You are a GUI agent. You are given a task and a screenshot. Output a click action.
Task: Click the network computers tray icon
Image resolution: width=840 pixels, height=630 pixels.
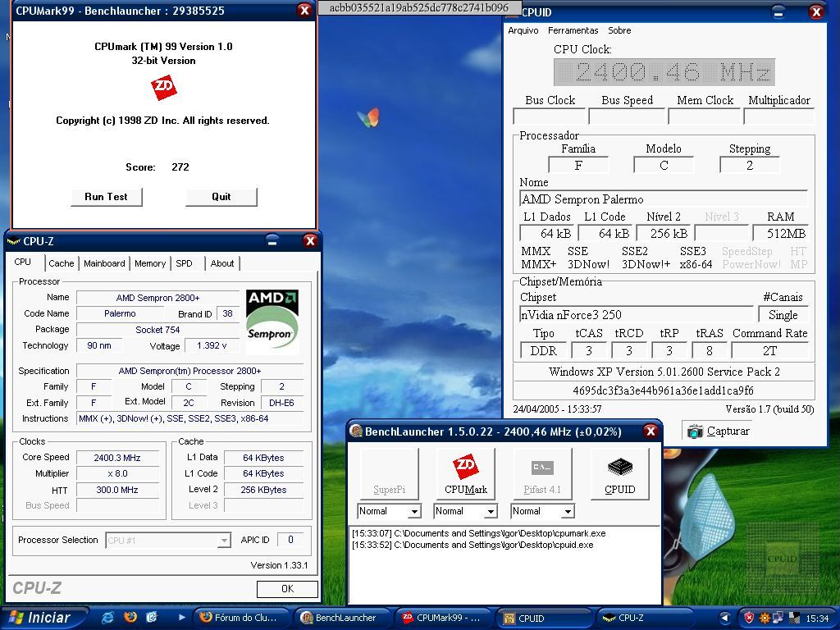coord(778,619)
